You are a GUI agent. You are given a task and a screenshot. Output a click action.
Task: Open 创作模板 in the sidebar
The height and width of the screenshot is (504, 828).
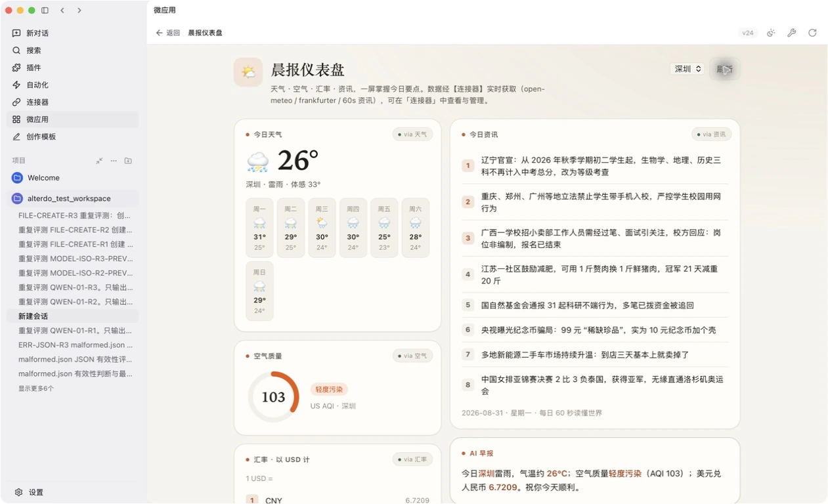(x=73, y=136)
